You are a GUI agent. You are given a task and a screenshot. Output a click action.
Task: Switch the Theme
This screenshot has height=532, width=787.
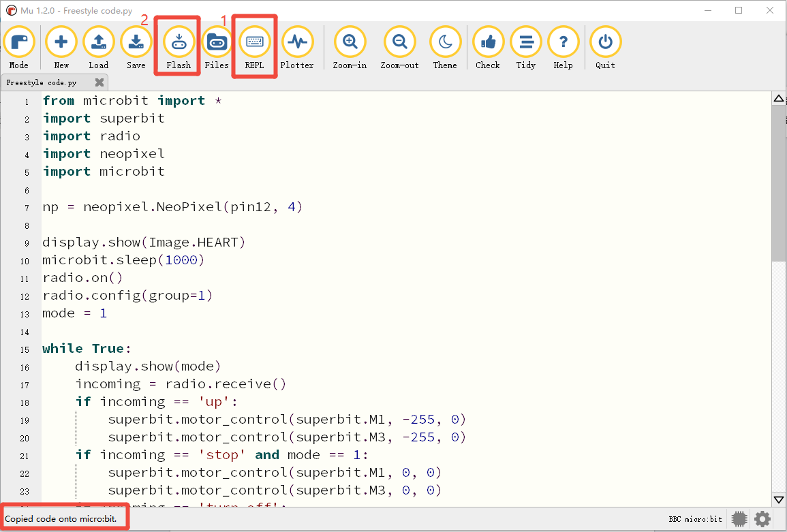tap(445, 48)
